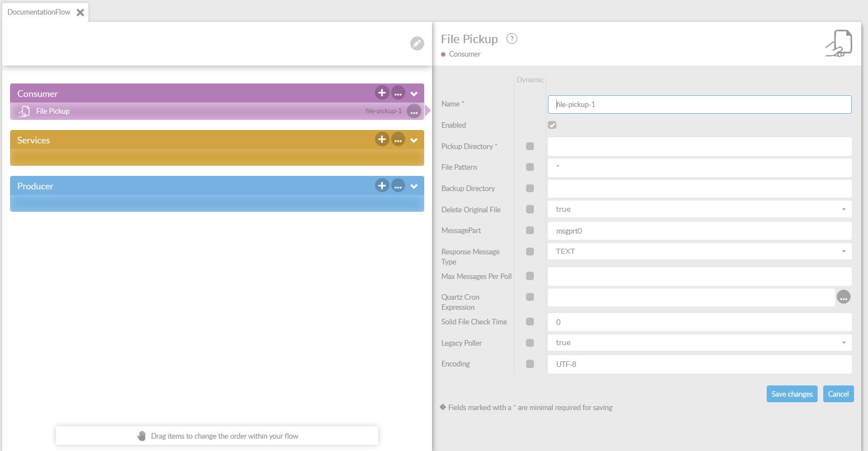
Task: Click the Save changes button
Action: point(791,394)
